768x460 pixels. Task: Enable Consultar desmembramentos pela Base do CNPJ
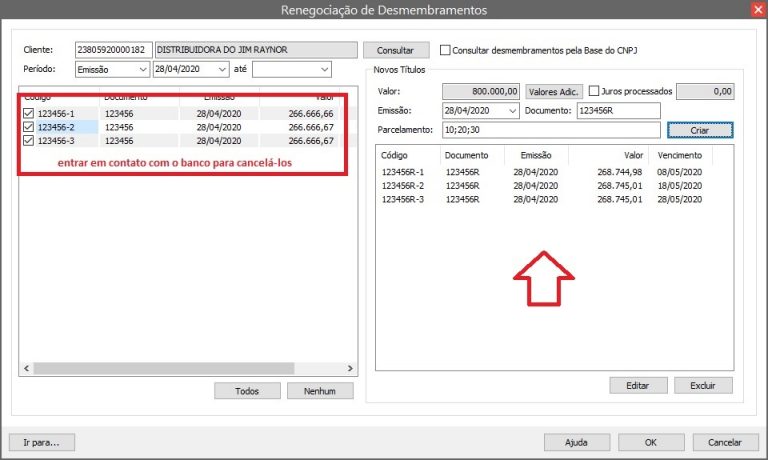445,50
